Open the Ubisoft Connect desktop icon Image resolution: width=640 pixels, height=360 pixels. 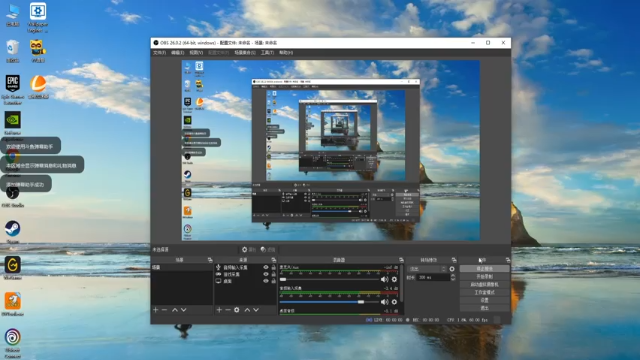point(13,343)
